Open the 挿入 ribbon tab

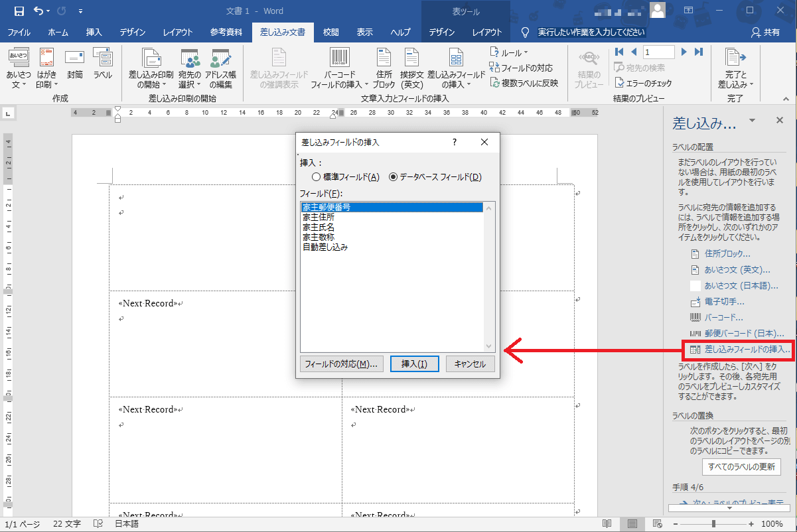[94, 33]
